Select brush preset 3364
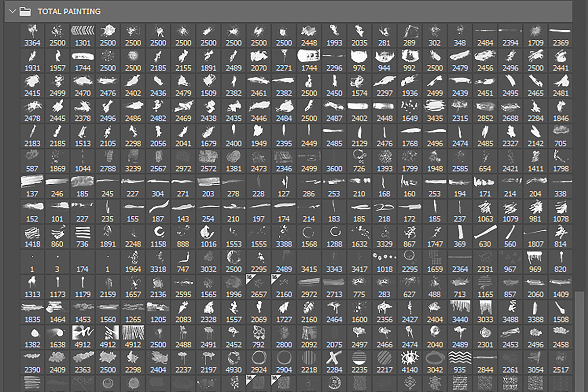 click(x=32, y=35)
